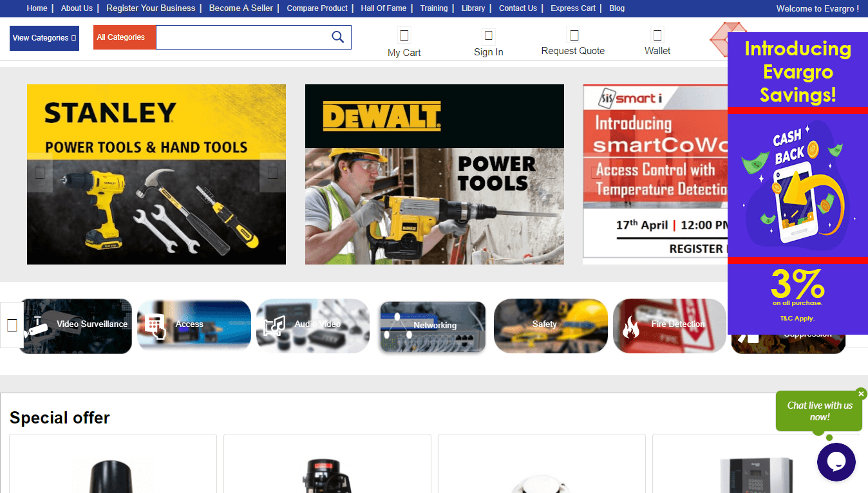Viewport: 868px width, 493px height.
Task: Click the Special offer heading
Action: (60, 418)
